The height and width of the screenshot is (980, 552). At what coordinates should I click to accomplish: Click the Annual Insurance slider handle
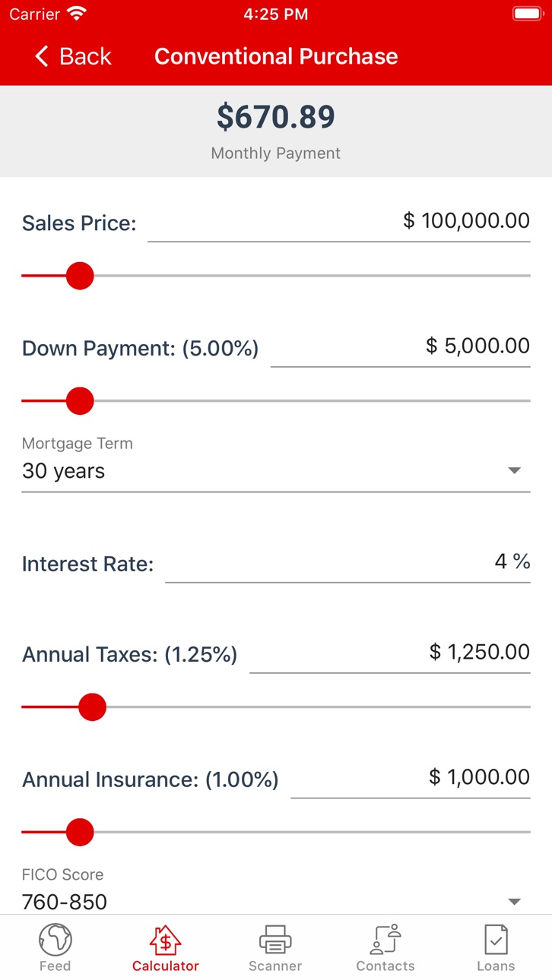click(80, 832)
